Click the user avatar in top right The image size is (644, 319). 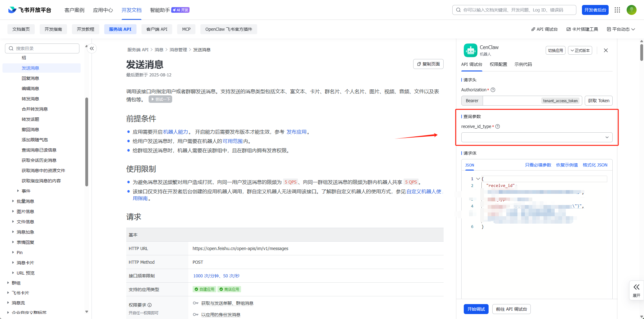[631, 10]
